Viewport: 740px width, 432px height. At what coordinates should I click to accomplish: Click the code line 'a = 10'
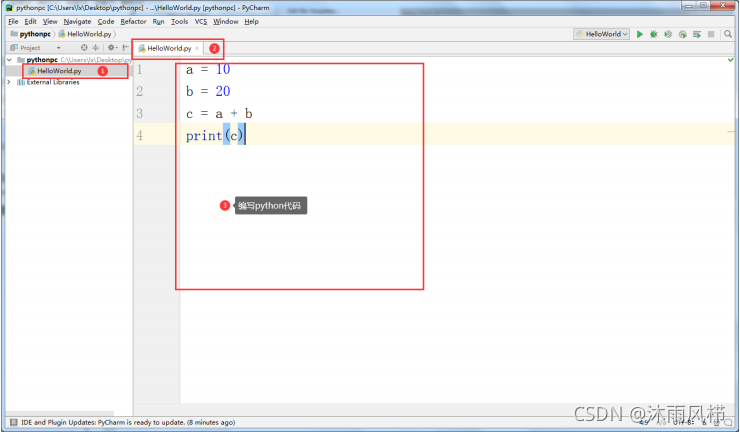pyautogui.click(x=208, y=69)
